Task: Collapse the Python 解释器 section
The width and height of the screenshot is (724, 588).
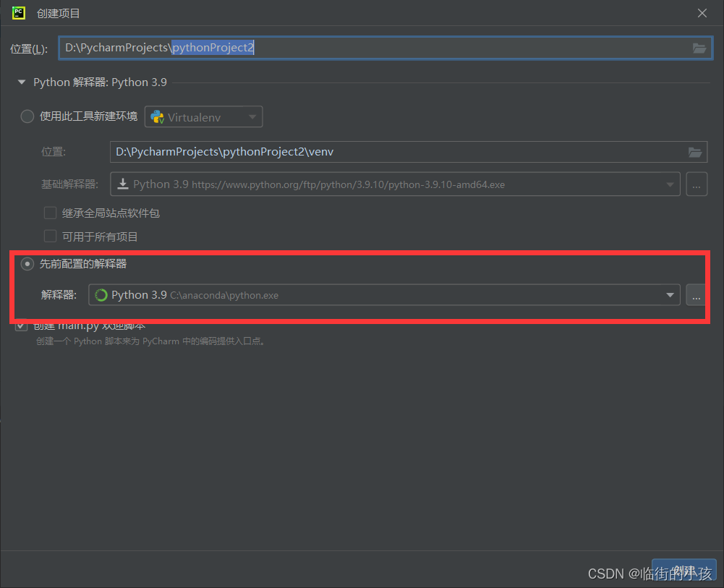Action: point(21,82)
